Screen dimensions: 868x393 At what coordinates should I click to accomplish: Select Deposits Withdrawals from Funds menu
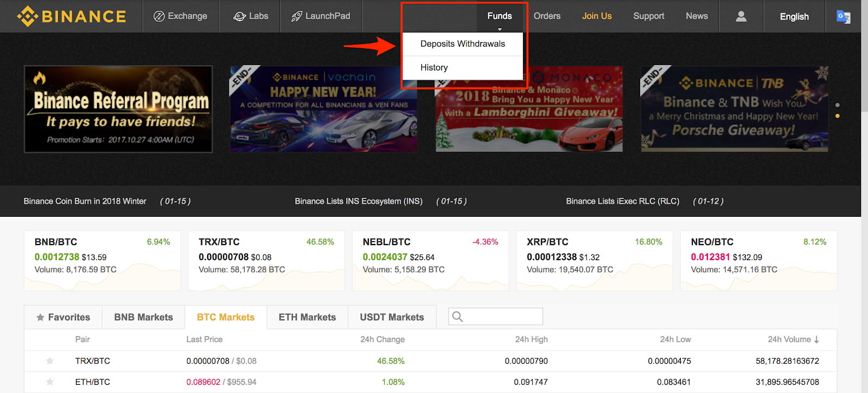click(463, 44)
